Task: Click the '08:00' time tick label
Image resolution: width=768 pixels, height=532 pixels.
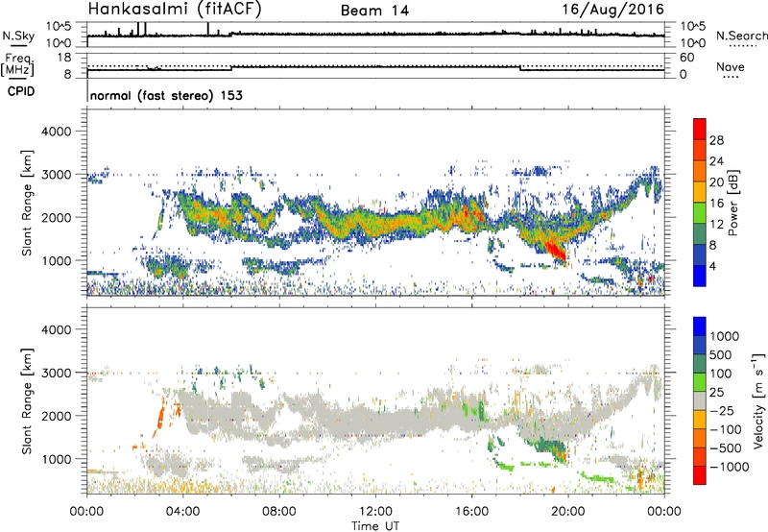Action: pos(279,512)
